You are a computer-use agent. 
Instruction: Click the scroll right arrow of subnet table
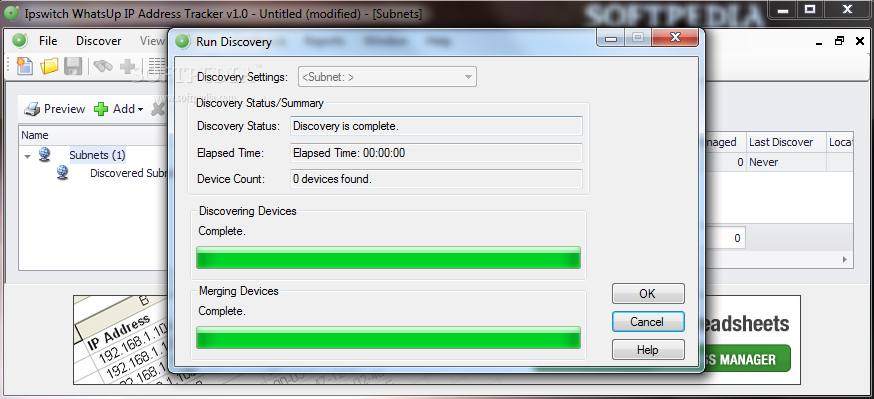[x=845, y=259]
